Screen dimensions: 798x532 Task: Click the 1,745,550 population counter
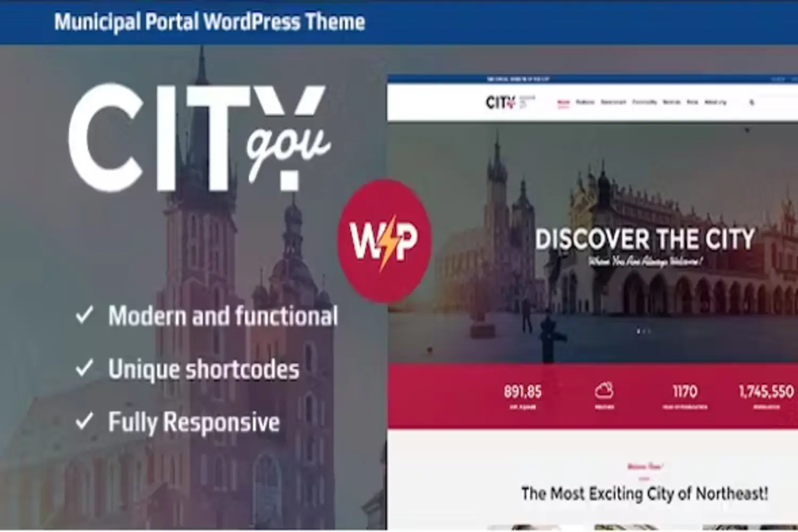point(766,392)
